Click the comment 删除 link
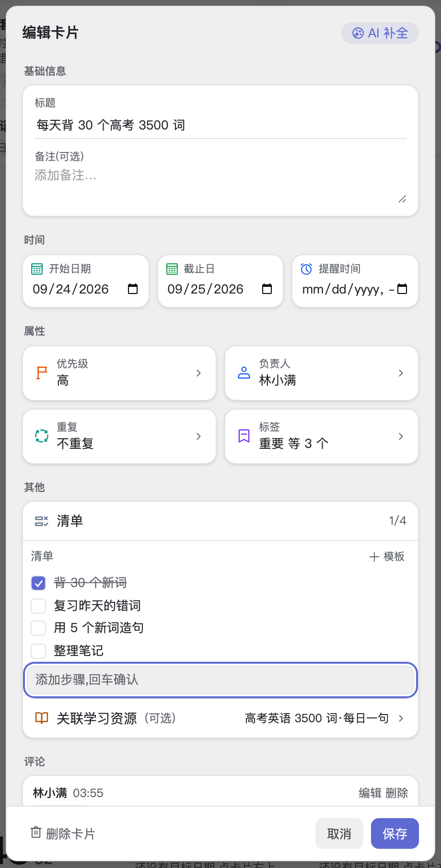 [x=396, y=793]
